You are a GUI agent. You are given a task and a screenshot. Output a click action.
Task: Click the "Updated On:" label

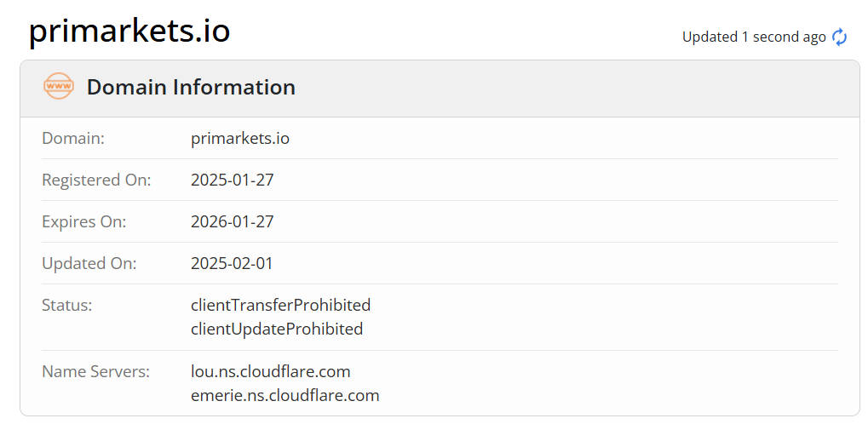[x=89, y=263]
